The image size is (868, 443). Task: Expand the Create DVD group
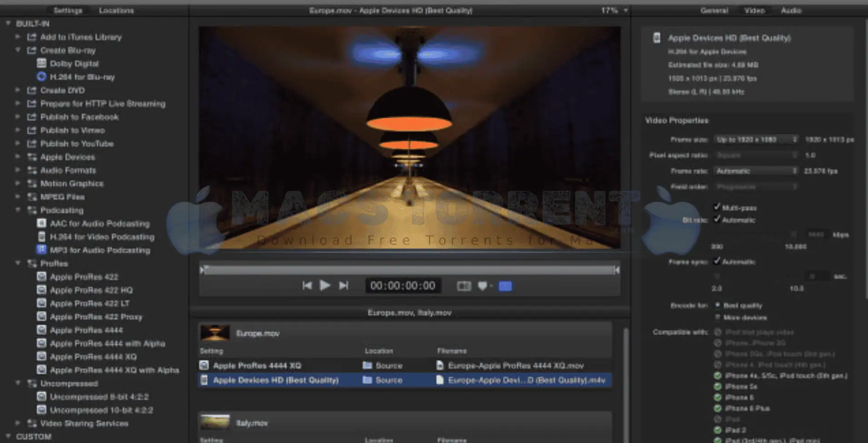18,90
